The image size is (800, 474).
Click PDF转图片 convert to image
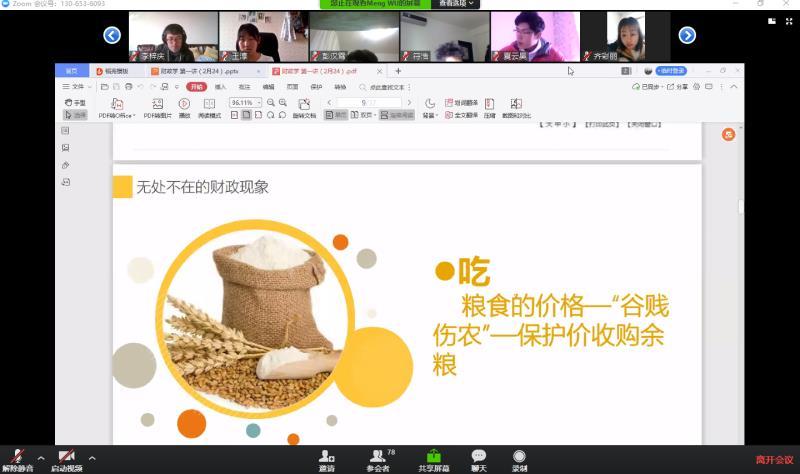(158, 108)
